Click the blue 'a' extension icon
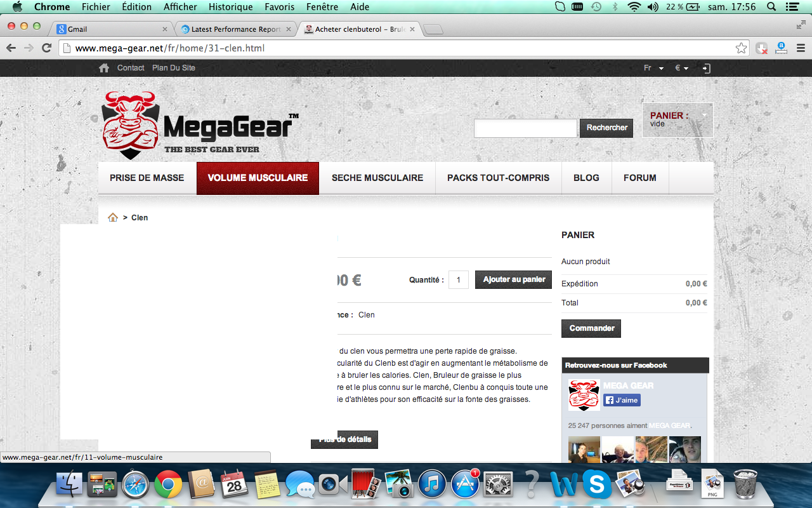The height and width of the screenshot is (508, 812). pyautogui.click(x=781, y=48)
